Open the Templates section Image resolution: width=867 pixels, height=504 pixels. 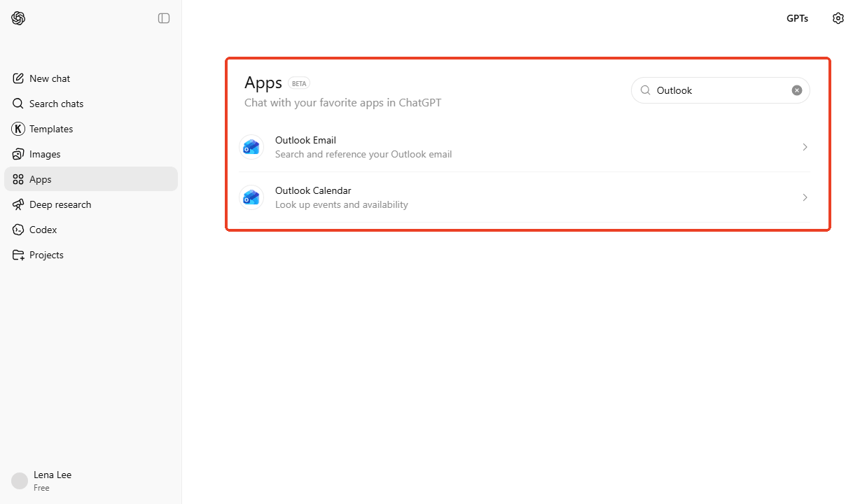50,128
